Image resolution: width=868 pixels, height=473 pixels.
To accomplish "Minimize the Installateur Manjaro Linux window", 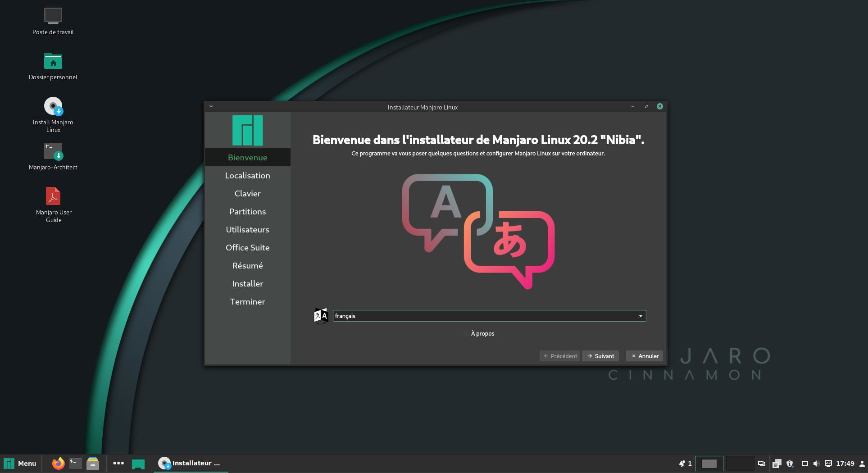I will tap(633, 107).
